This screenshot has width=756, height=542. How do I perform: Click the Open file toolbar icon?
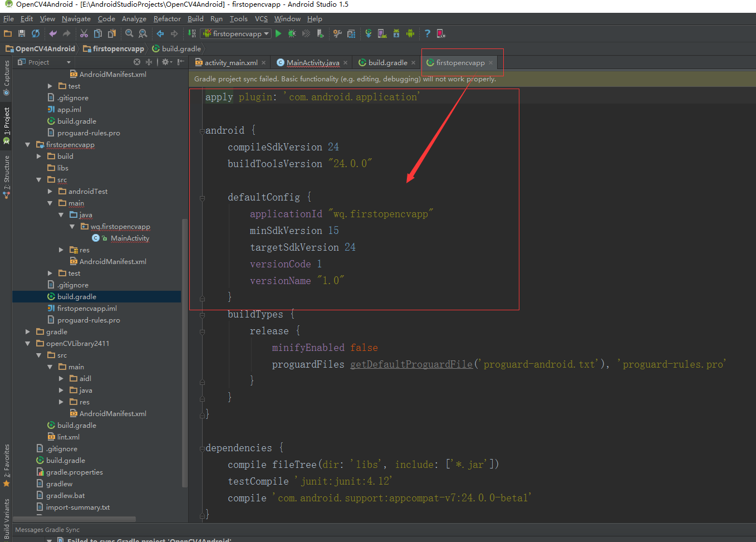point(8,33)
